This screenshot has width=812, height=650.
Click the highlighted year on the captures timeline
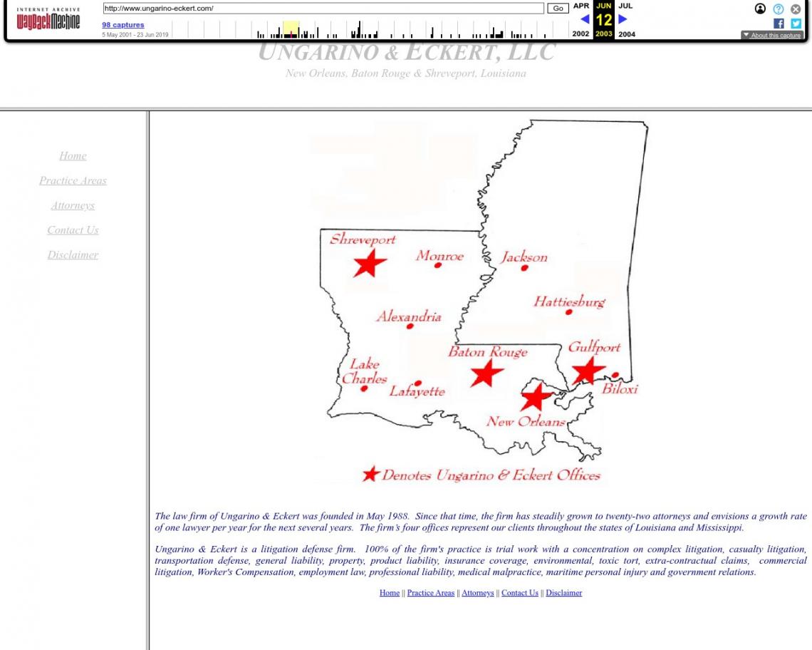291,29
